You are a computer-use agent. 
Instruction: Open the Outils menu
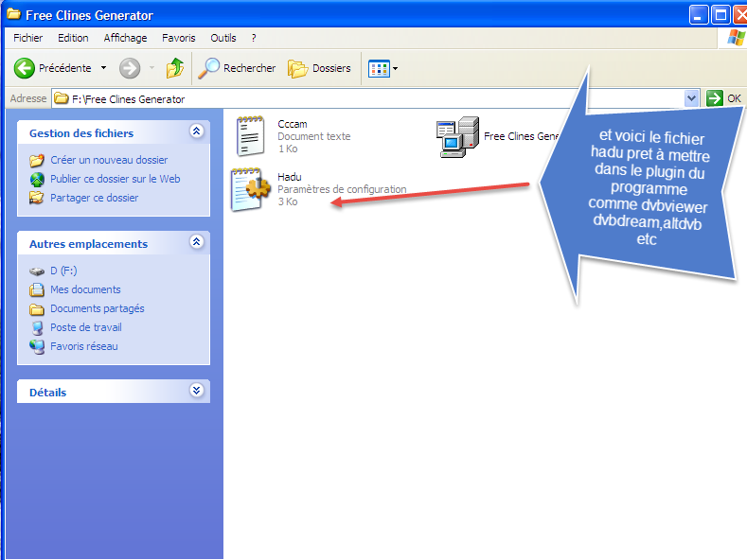pos(223,38)
